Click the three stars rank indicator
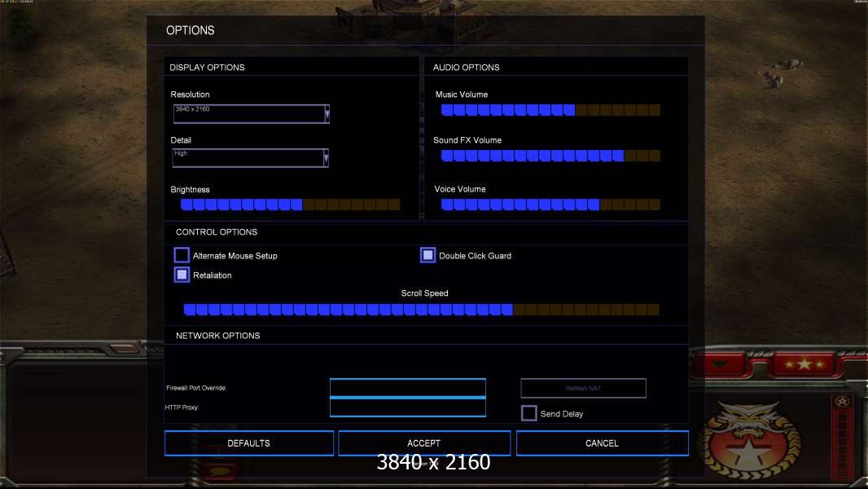This screenshot has height=489, width=868. (804, 363)
